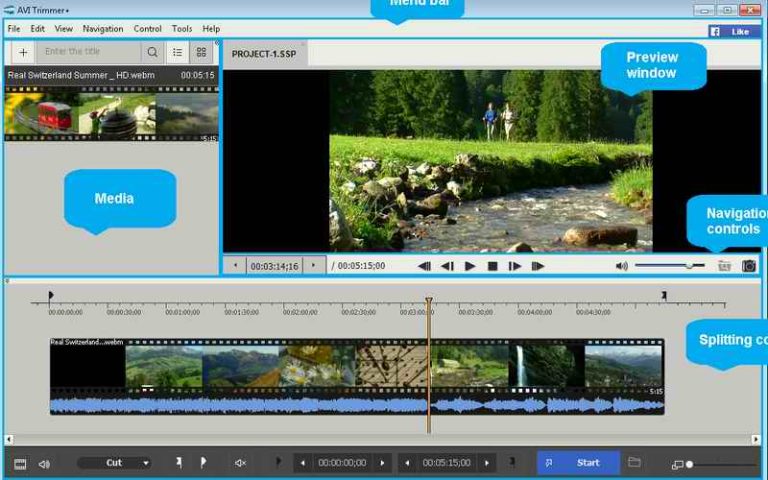Take a snapshot with the camera icon
Viewport: 768px width, 480px height.
click(x=748, y=266)
